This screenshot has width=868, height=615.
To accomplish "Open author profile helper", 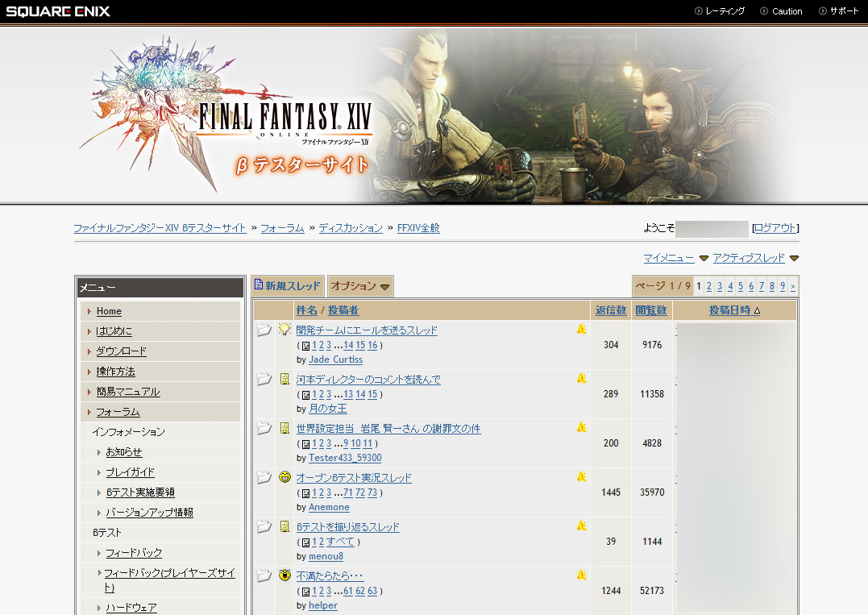I will [322, 606].
